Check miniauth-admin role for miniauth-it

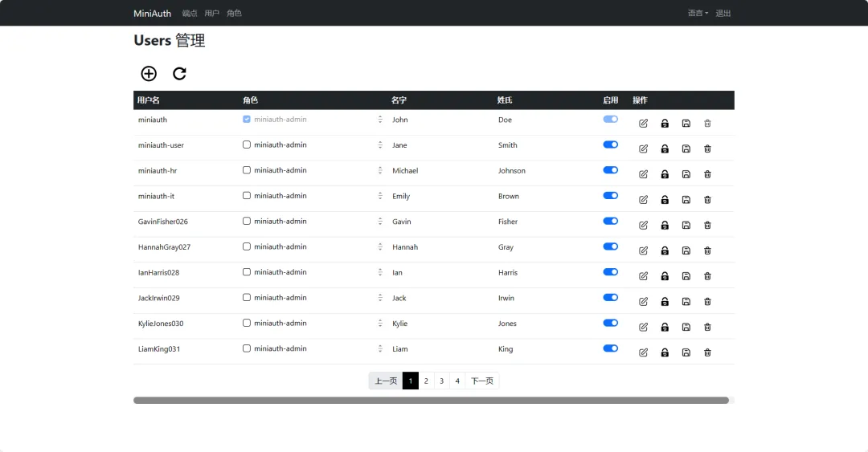point(247,196)
